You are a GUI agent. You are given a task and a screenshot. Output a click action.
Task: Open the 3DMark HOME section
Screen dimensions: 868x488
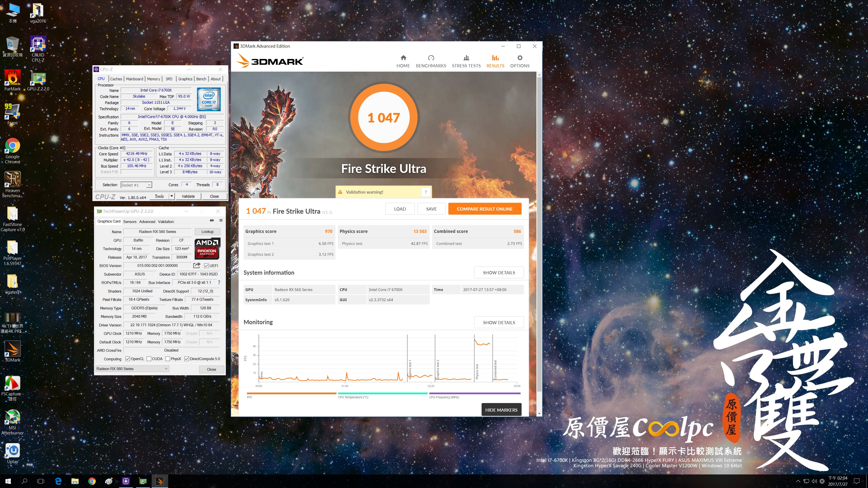pos(403,61)
